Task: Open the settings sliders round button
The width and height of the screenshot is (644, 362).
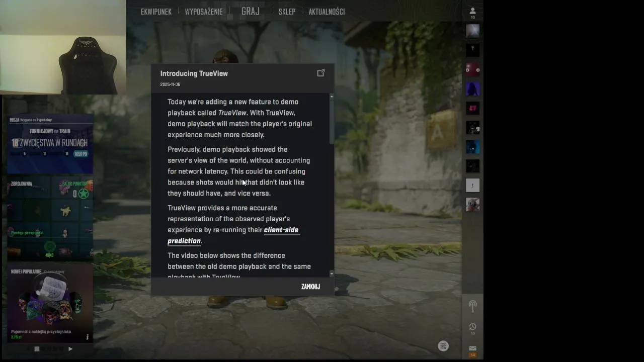Action: [x=443, y=346]
